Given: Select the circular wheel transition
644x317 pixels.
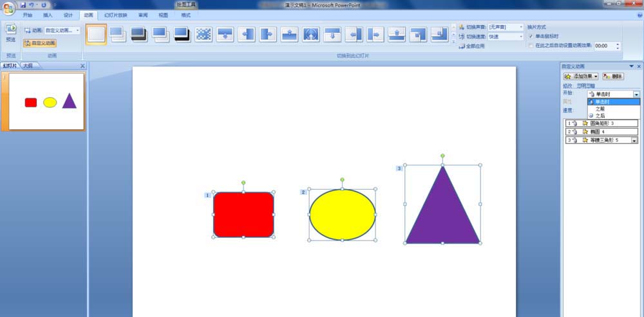Looking at the screenshot, I should tap(311, 35).
